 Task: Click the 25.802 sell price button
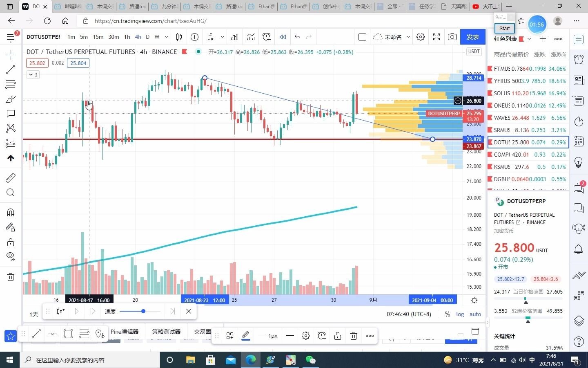tap(37, 63)
